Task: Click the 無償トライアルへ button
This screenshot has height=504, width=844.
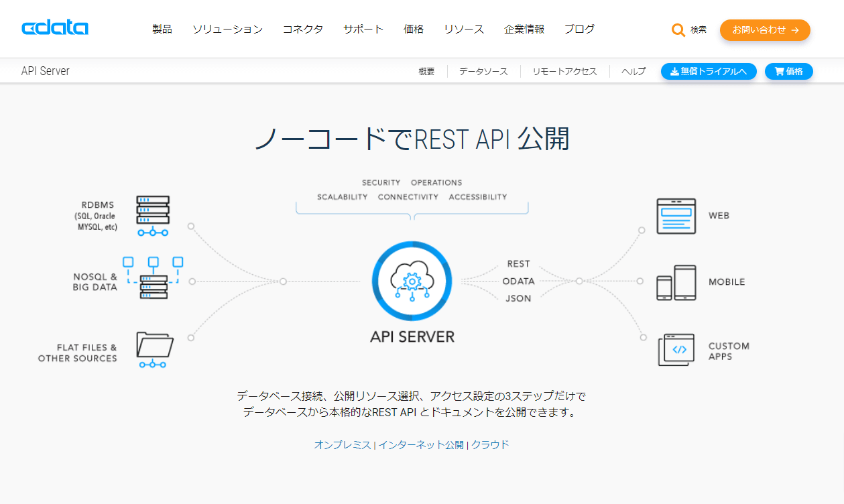Action: 708,71
